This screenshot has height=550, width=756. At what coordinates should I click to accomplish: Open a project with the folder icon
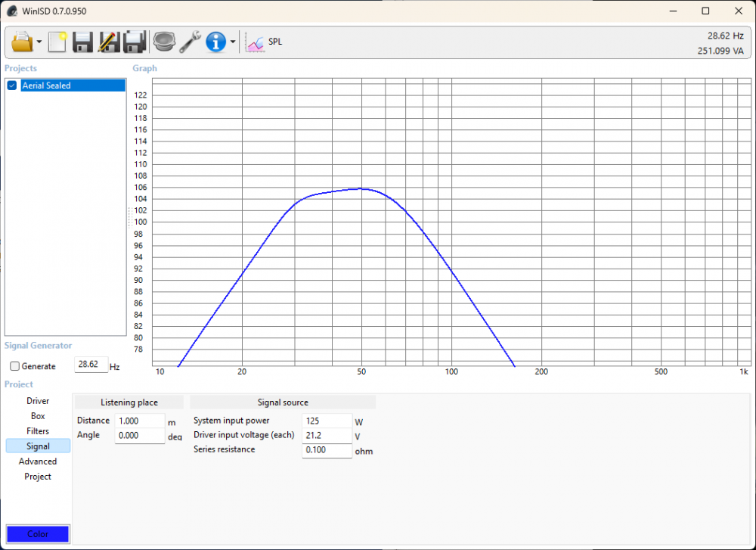(x=21, y=42)
